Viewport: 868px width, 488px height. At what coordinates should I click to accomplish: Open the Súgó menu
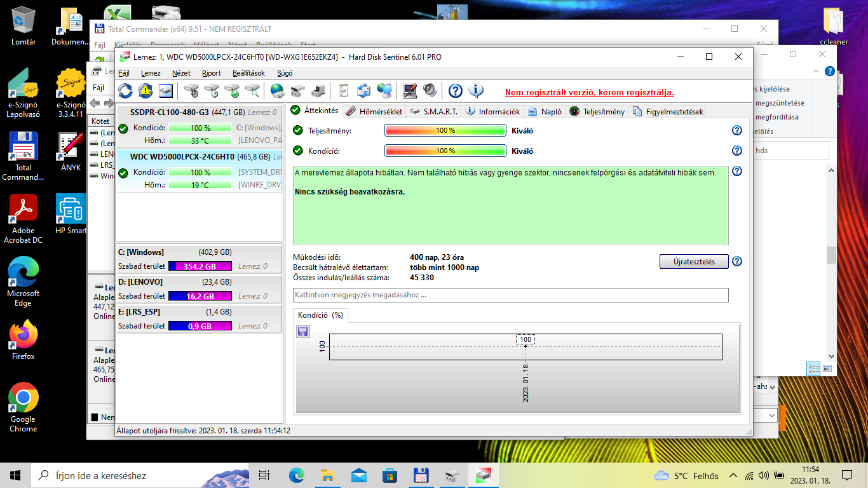[x=285, y=73]
